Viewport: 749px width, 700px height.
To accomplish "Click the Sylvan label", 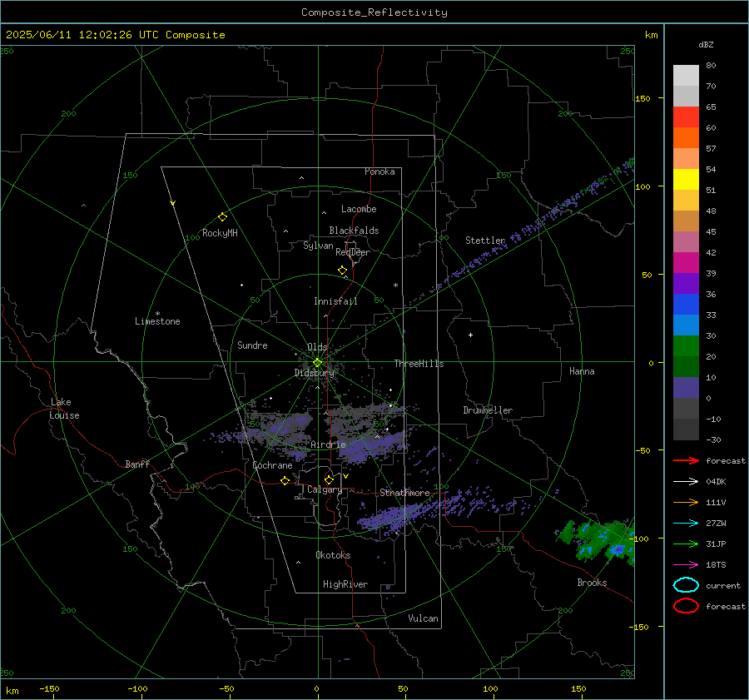I will point(318,246).
